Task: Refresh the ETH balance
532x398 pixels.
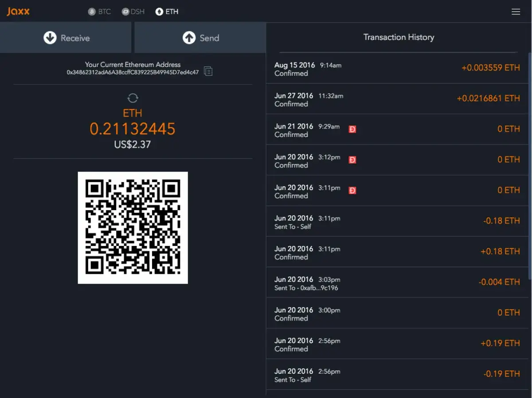Action: 132,98
